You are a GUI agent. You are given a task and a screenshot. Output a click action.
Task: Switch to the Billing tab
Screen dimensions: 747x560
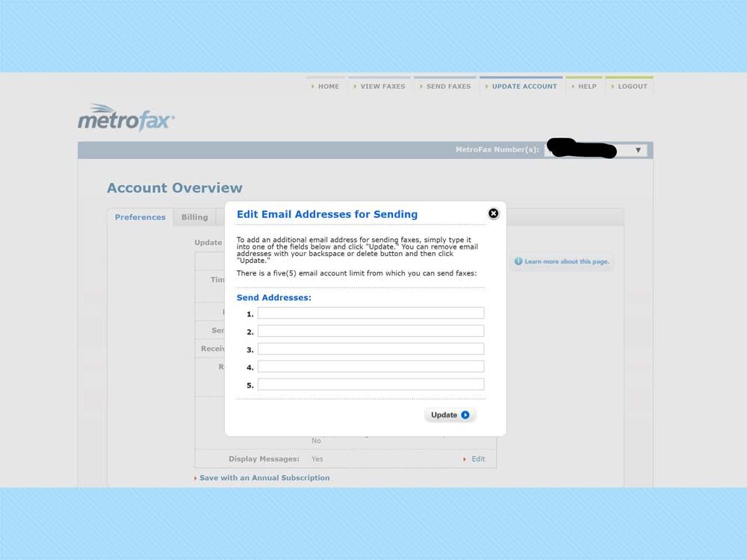(195, 217)
